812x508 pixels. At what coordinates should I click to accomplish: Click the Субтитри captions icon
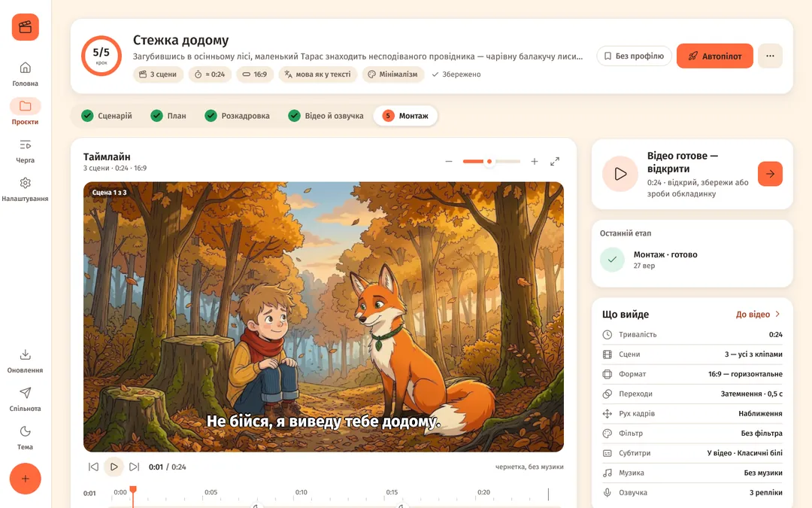click(607, 452)
